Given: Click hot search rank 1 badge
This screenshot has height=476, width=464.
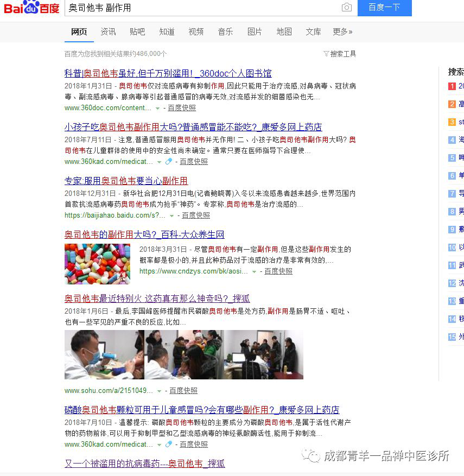Looking at the screenshot, I should click(x=452, y=86).
